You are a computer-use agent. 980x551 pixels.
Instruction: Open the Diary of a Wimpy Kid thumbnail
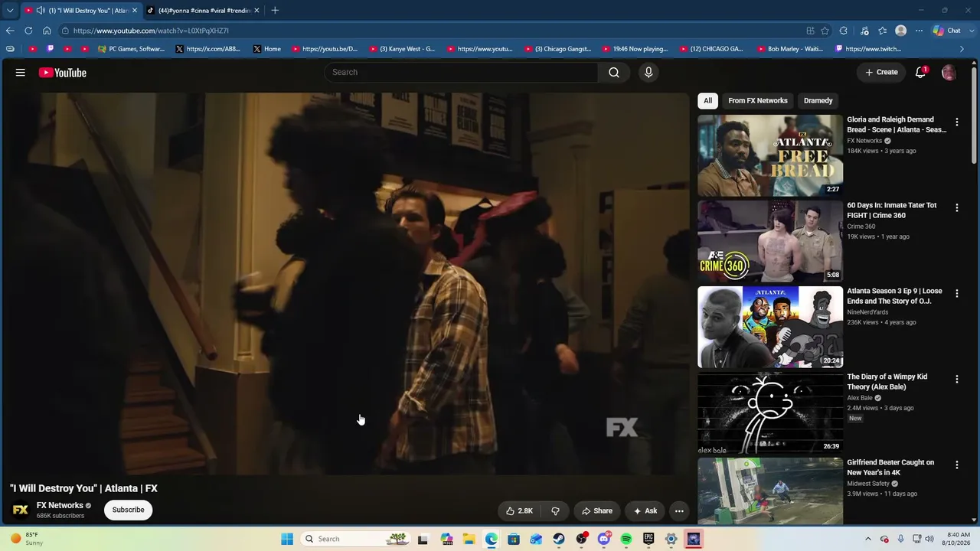pos(770,412)
